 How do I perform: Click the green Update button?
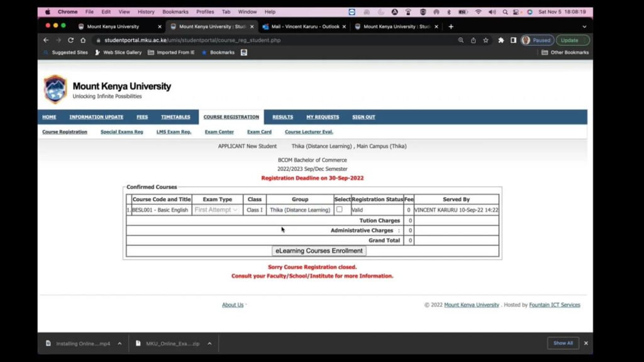572,40
